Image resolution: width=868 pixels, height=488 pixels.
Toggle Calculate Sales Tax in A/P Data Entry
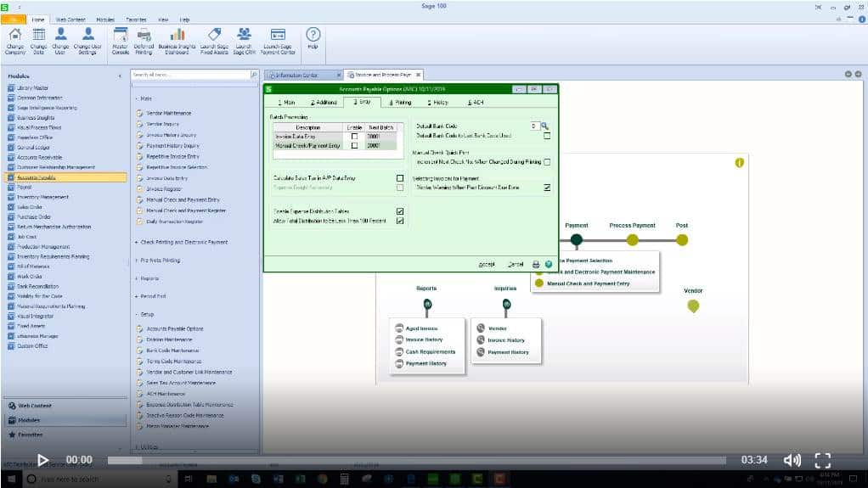pyautogui.click(x=400, y=177)
